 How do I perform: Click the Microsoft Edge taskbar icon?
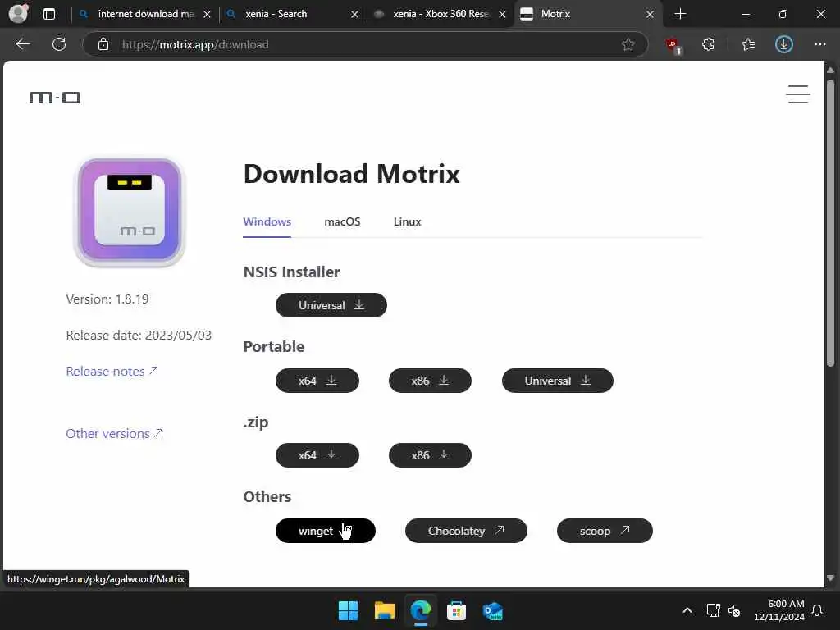click(421, 610)
